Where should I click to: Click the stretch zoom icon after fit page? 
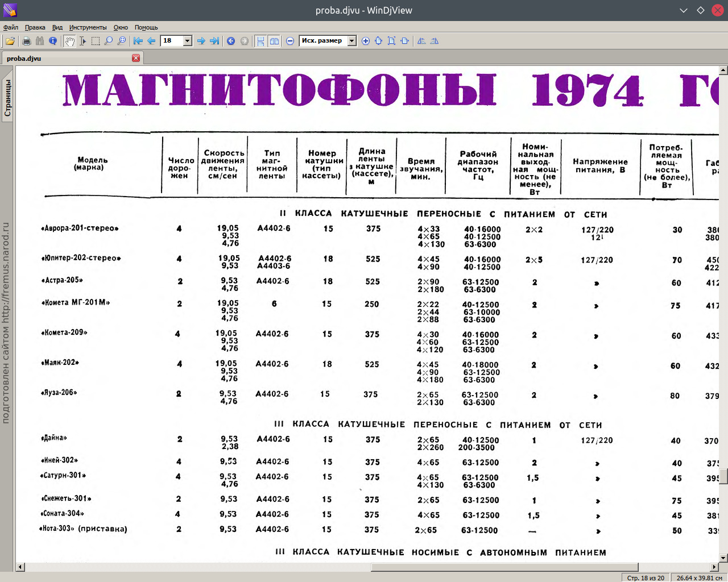[404, 41]
